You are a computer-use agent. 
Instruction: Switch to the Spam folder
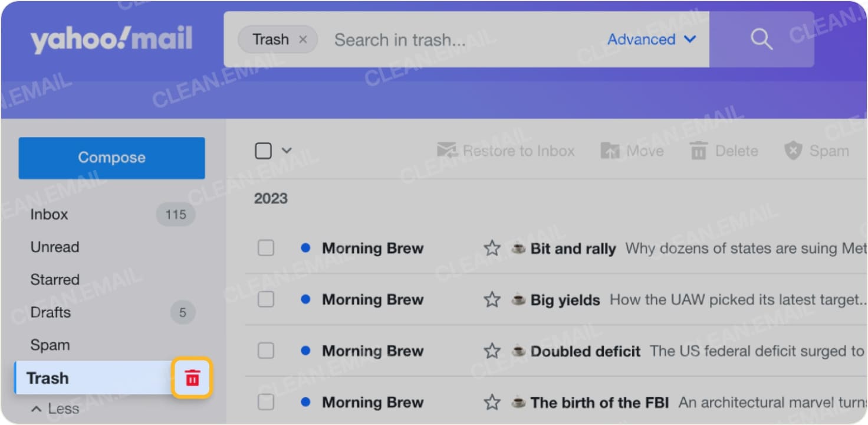(x=50, y=345)
